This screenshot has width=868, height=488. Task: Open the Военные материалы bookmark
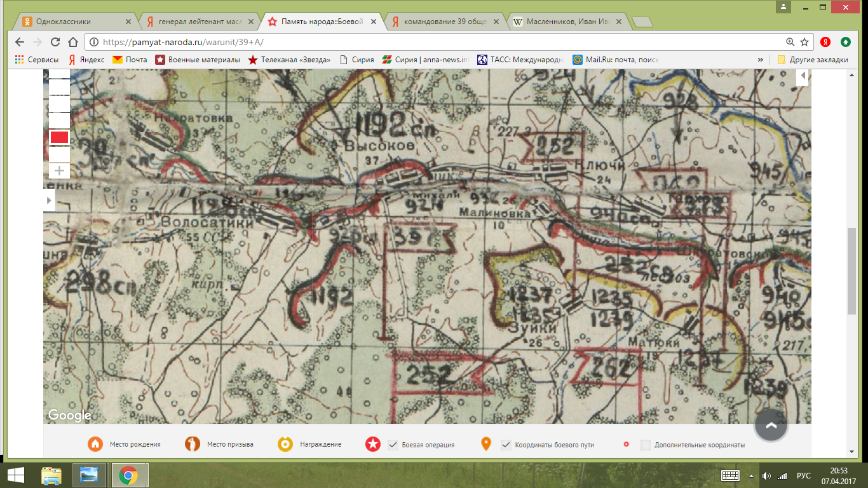coord(198,60)
